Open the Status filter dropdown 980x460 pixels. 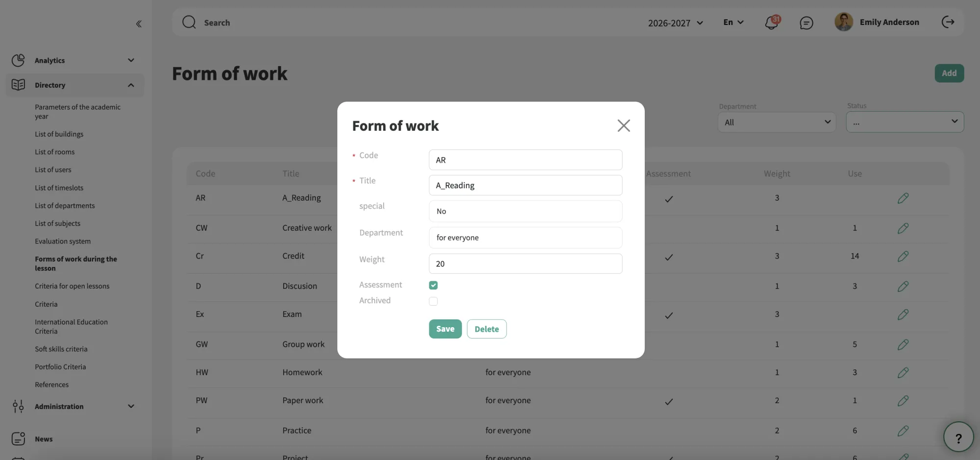905,122
